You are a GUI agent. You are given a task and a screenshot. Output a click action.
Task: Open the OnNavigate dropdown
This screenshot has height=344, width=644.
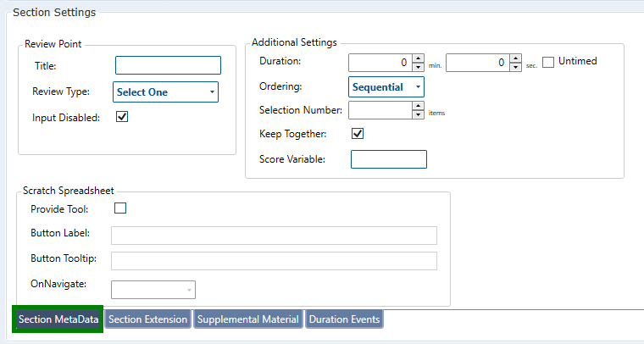pos(153,290)
